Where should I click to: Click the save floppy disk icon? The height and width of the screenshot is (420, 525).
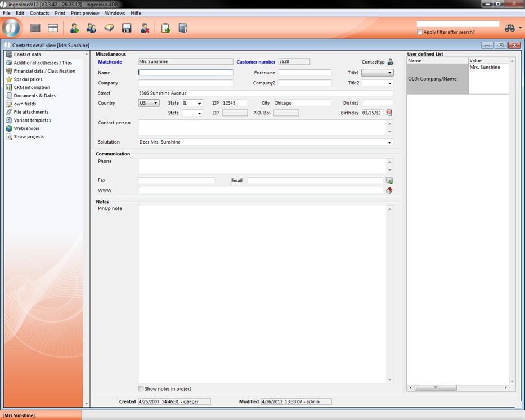point(127,28)
